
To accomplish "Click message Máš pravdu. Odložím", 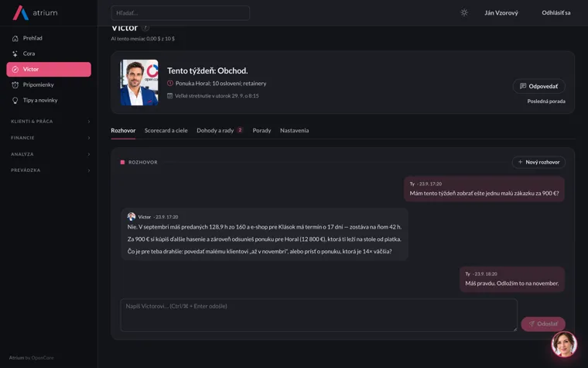I will point(512,280).
